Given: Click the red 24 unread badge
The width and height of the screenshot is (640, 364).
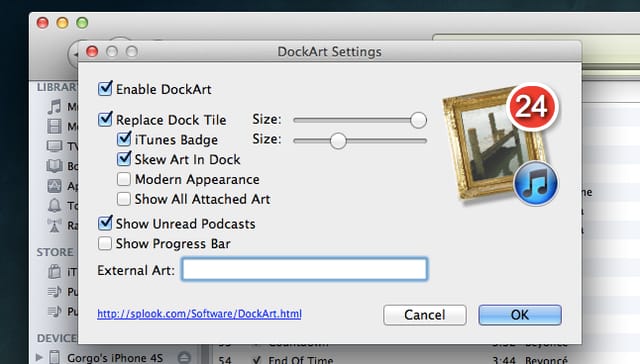Looking at the screenshot, I should (x=532, y=107).
